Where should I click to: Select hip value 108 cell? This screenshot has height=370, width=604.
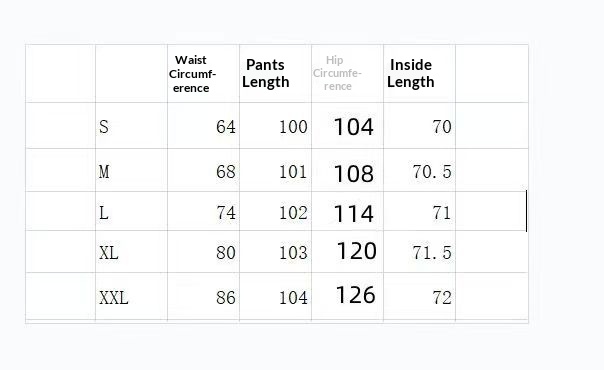coord(347,170)
